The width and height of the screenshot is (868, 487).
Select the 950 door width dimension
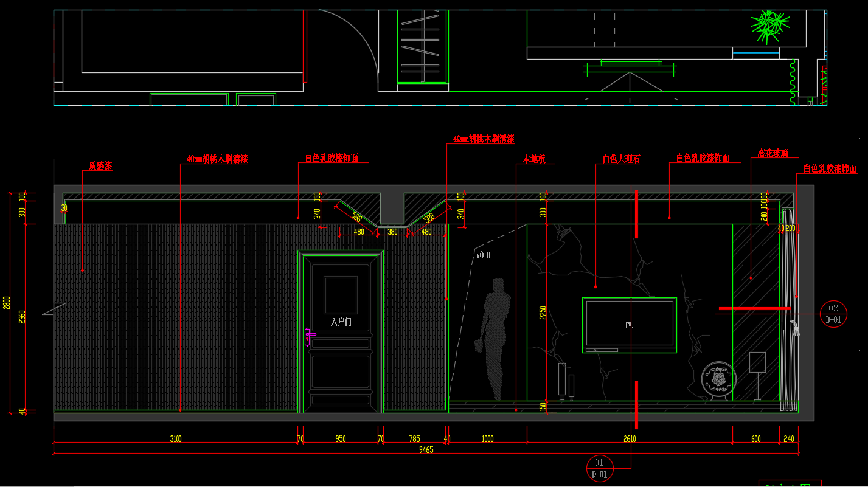pyautogui.click(x=341, y=439)
